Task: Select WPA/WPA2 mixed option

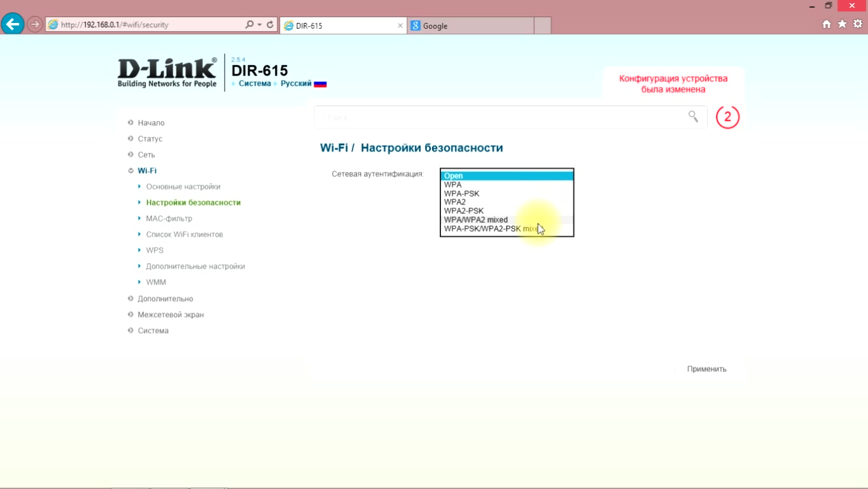Action: [x=507, y=220]
